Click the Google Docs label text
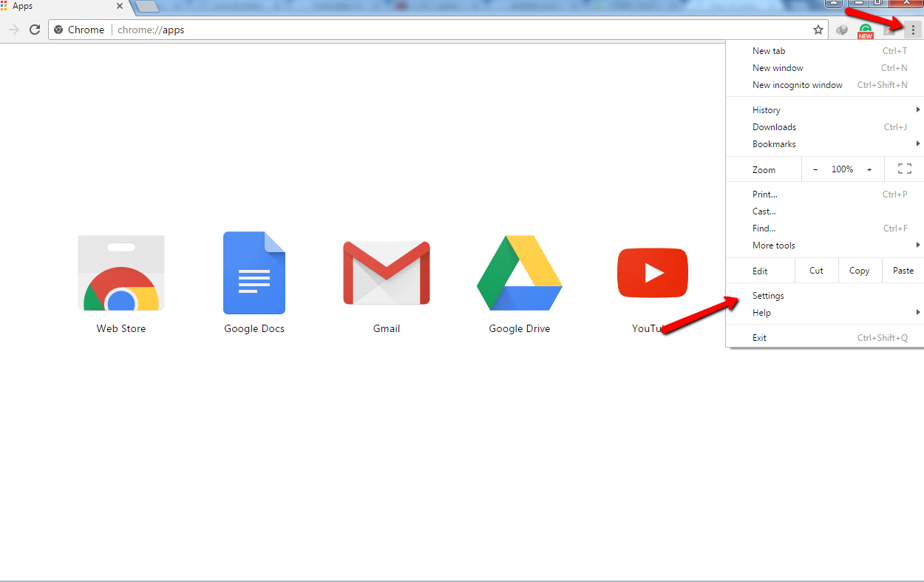This screenshot has height=582, width=924. 254,328
